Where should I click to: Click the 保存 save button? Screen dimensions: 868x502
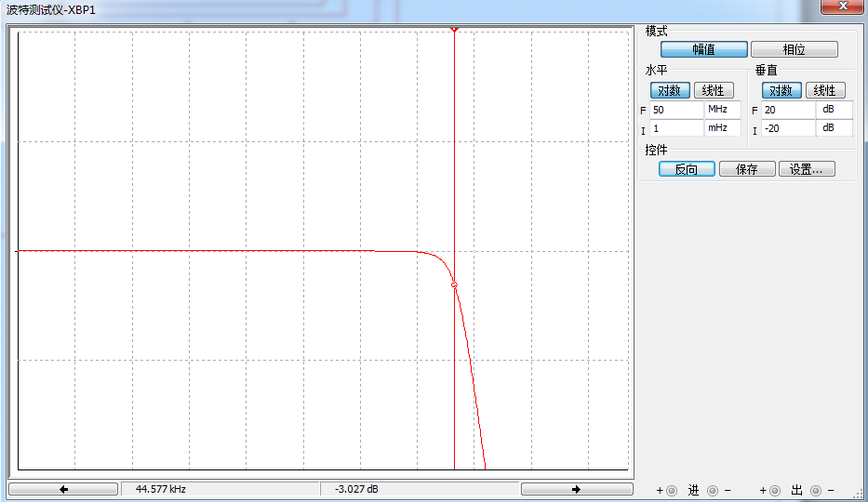pos(747,169)
